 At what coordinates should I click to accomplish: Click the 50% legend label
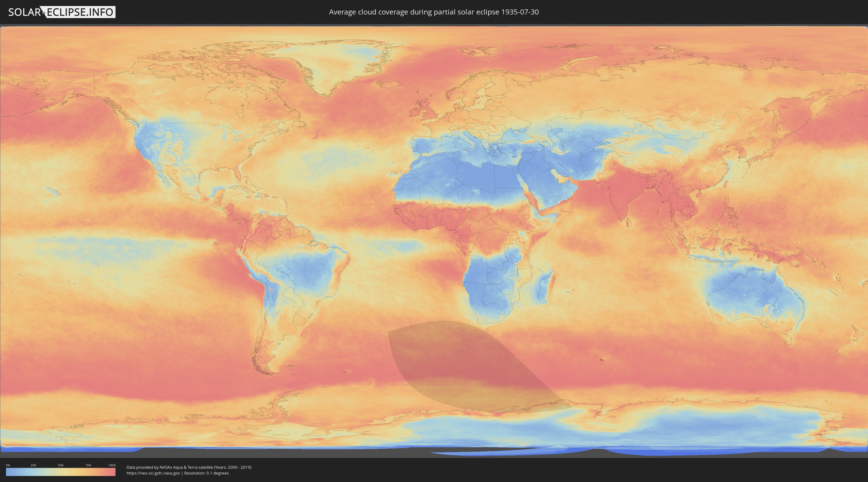point(61,465)
